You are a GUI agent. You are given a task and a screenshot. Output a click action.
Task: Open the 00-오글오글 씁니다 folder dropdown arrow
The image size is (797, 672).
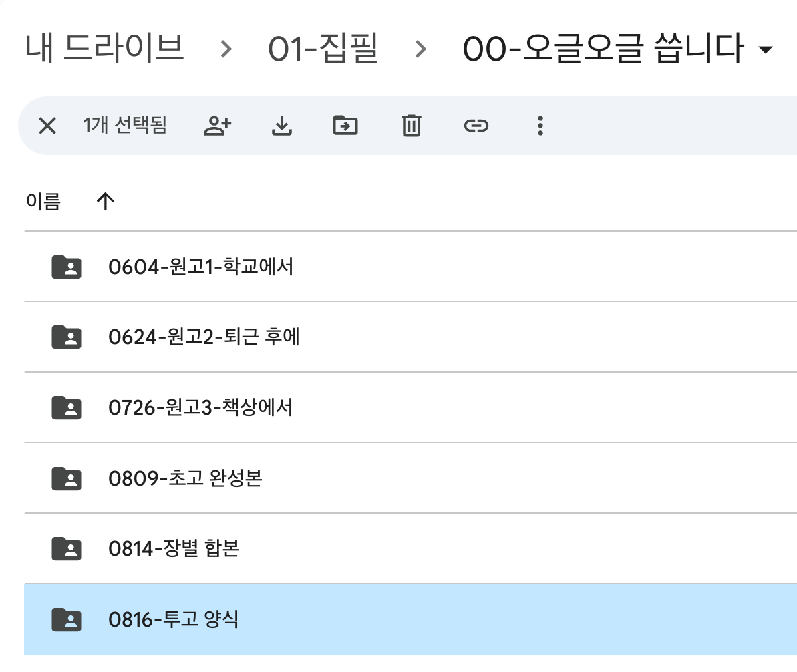tap(765, 49)
